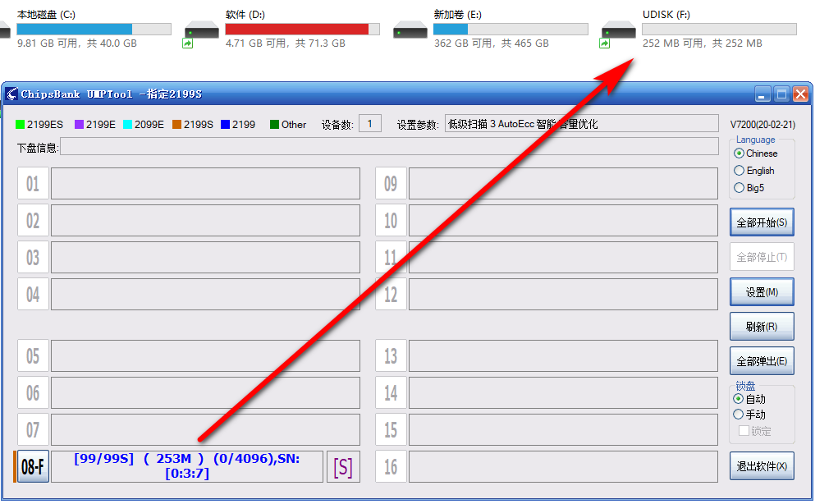Viewport: 838px width, 504px height.
Task: Select port number 01 button
Action: coord(33,183)
